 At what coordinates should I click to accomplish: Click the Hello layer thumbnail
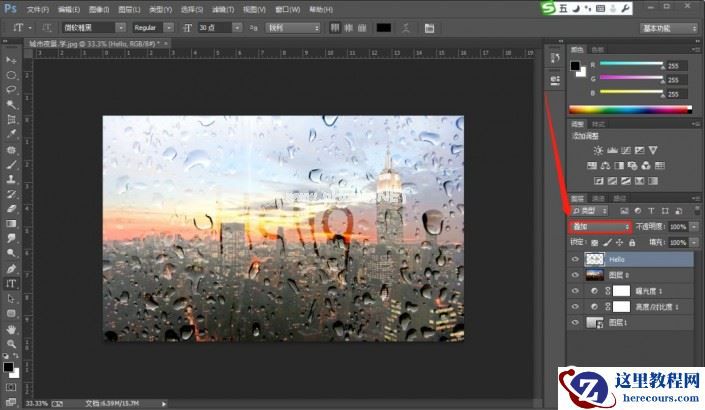[x=594, y=259]
